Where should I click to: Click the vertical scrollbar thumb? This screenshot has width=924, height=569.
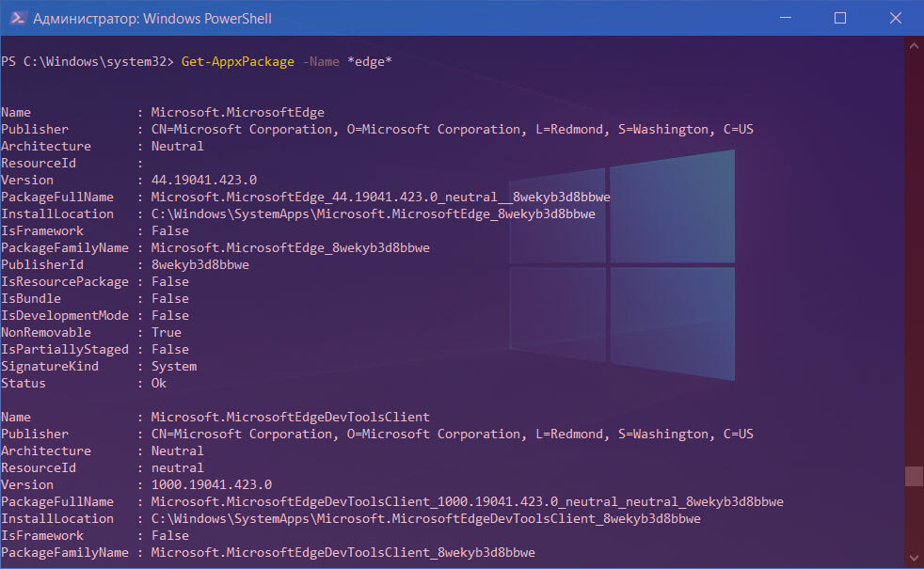click(914, 477)
